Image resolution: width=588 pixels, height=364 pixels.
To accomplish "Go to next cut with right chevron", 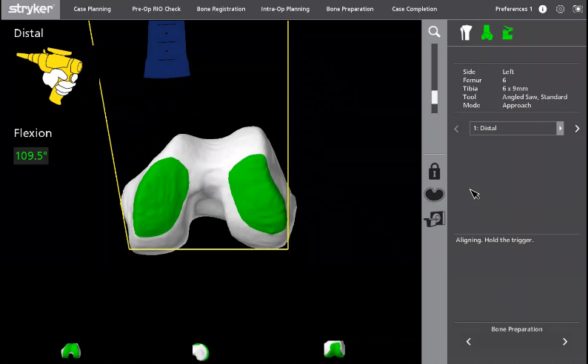I will pos(577,129).
